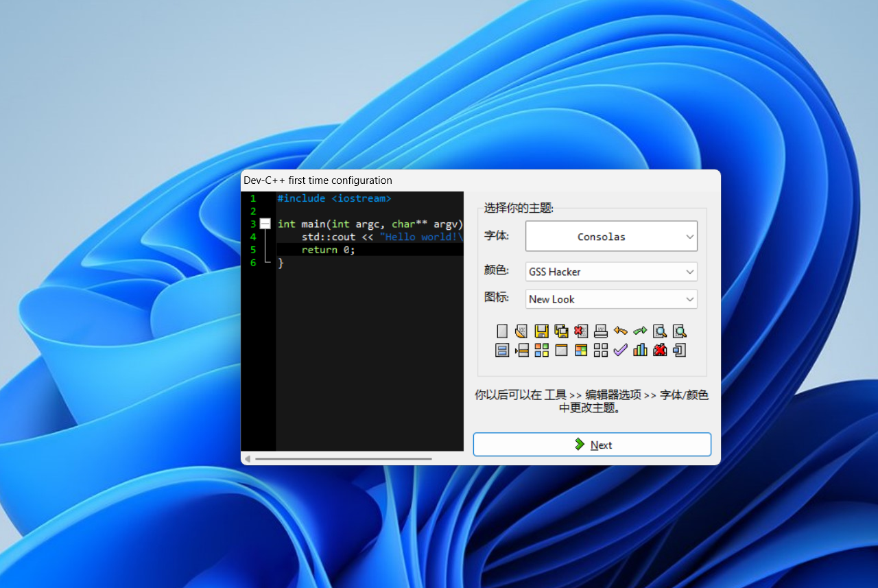Click the four colored squares icon
This screenshot has width=878, height=588.
point(541,351)
